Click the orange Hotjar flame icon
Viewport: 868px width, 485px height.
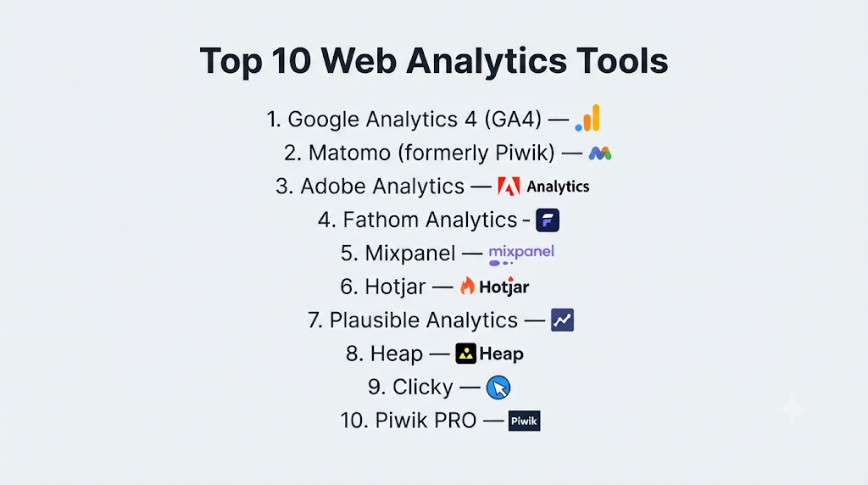pos(468,287)
